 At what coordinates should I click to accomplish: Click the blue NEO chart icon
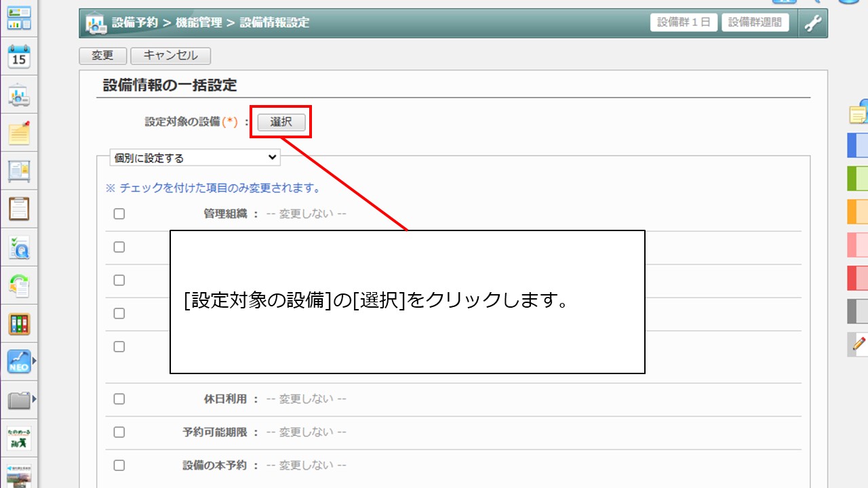coord(19,362)
